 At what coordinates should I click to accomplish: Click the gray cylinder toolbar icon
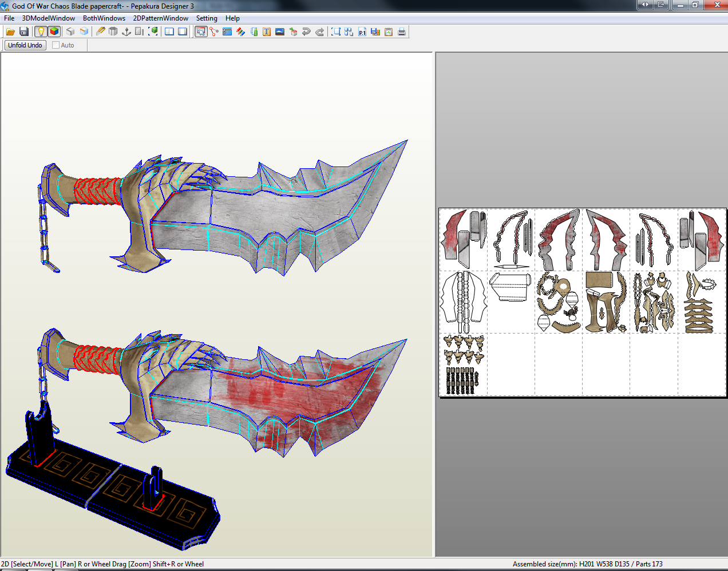[x=113, y=31]
